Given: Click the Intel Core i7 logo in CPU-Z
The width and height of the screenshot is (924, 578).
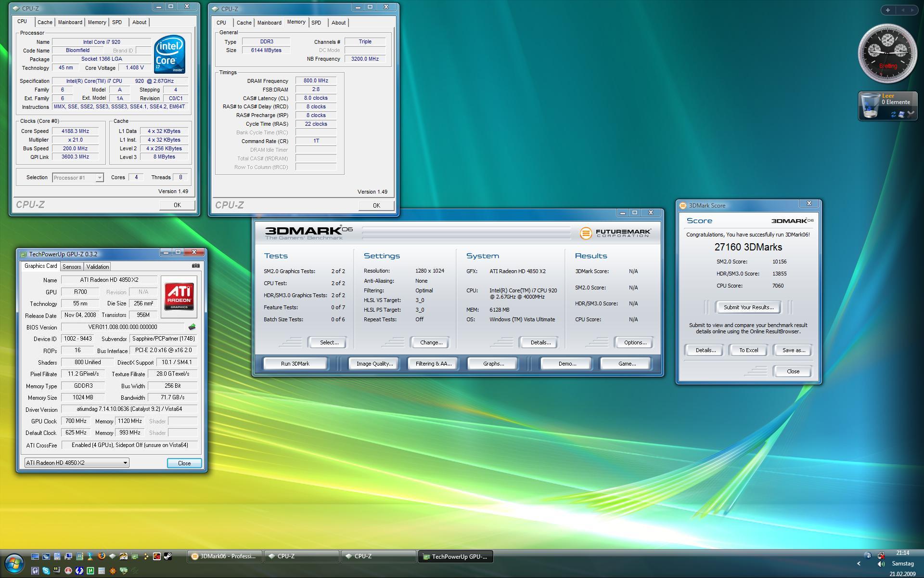Looking at the screenshot, I should [x=169, y=54].
